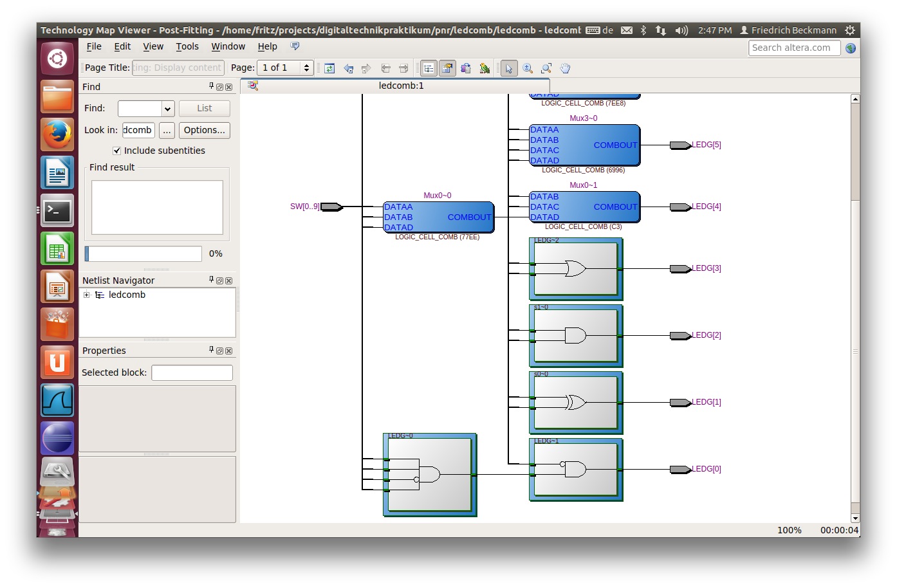This screenshot has width=897, height=588.
Task: Activate the Hand pan tool
Action: 565,68
